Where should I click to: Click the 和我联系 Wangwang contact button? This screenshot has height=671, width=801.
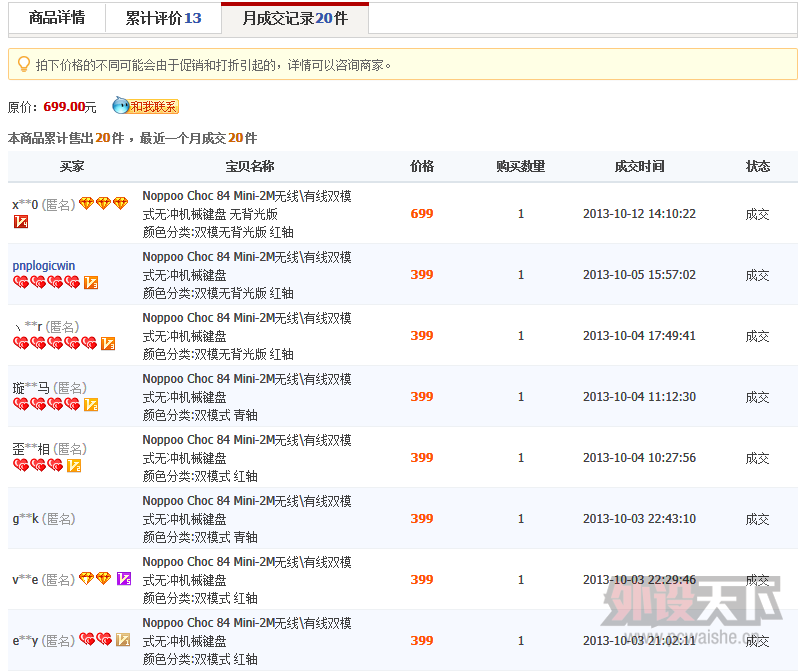(146, 106)
